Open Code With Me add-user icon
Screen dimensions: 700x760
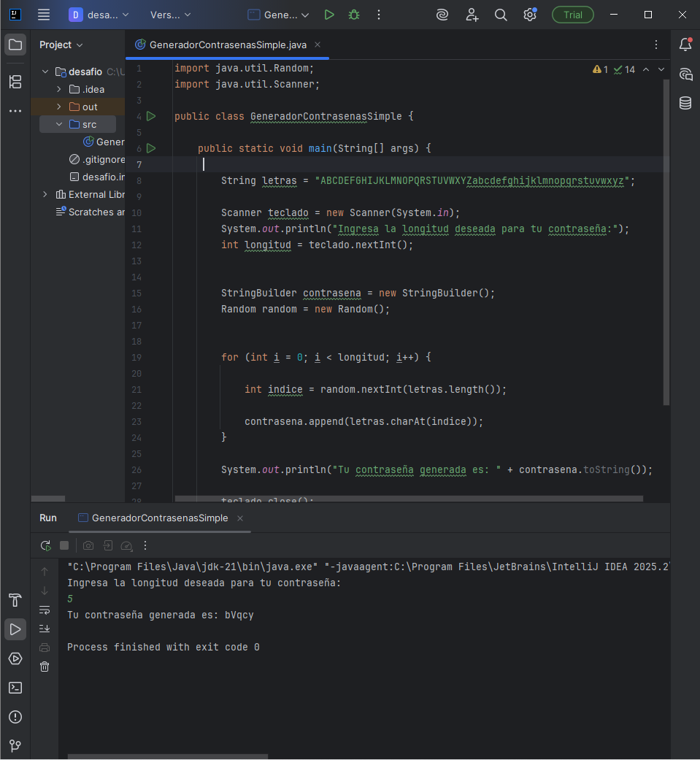tap(472, 15)
